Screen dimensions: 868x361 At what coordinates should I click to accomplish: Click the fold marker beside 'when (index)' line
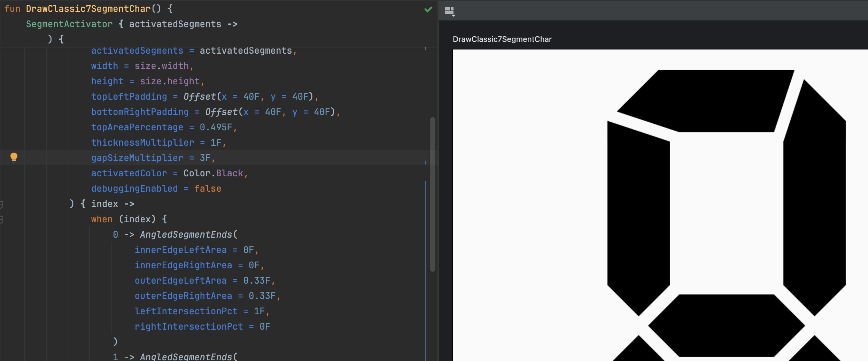pos(1,220)
